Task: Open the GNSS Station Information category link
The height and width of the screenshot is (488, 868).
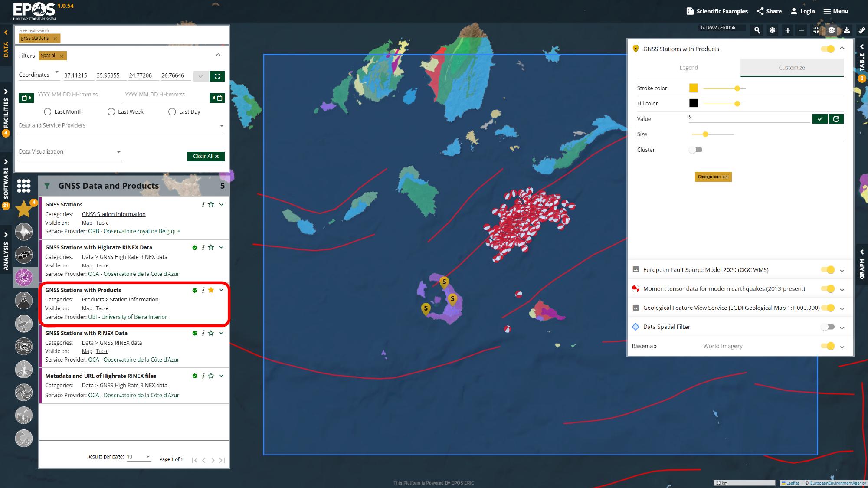Action: point(114,214)
